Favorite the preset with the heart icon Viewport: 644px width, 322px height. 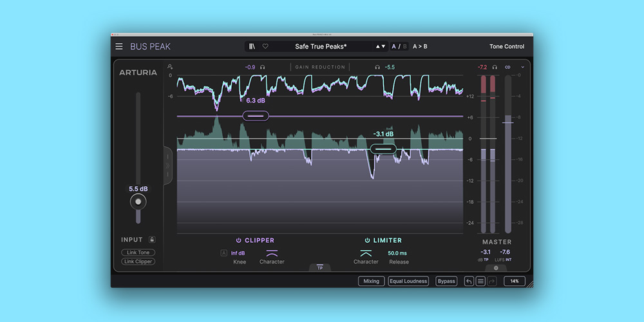[265, 46]
